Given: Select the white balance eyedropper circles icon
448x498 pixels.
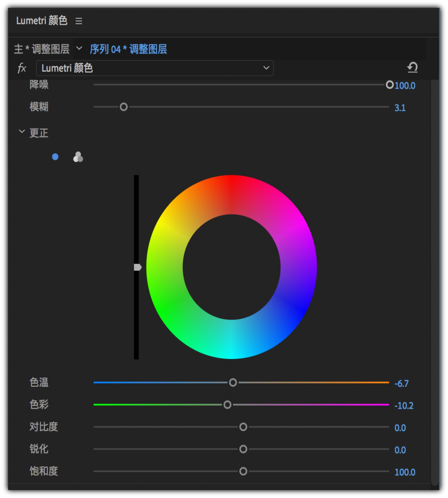Looking at the screenshot, I should pos(78,157).
